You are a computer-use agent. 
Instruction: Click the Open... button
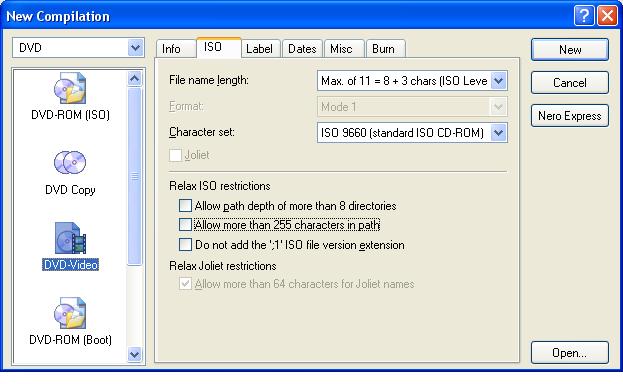pyautogui.click(x=570, y=353)
